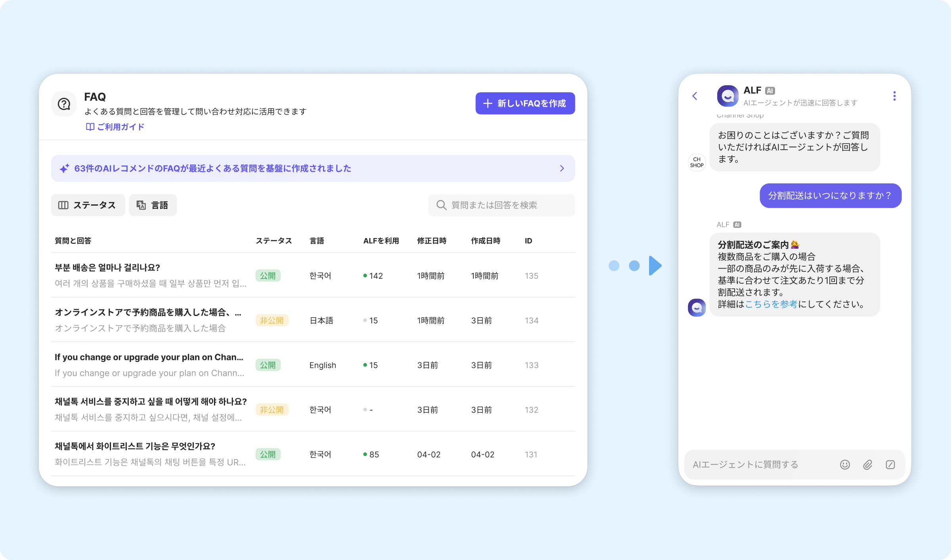Screen dimensions: 951x560
Task: Click the ALFを利用 column header
Action: point(381,241)
